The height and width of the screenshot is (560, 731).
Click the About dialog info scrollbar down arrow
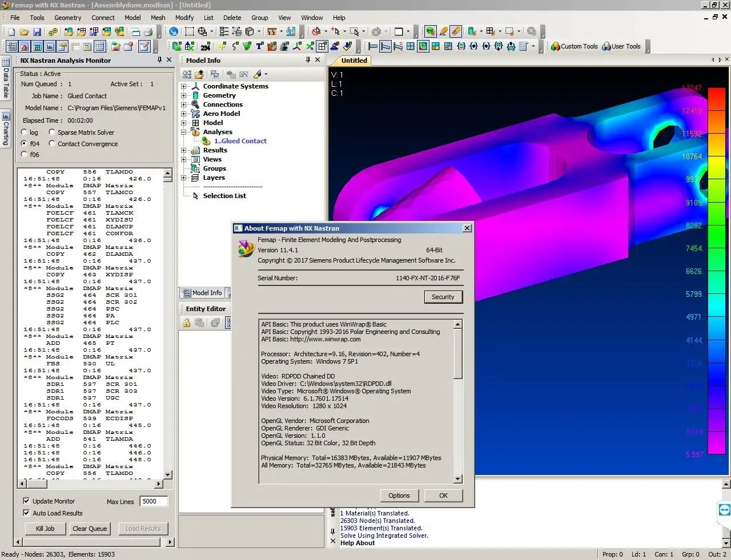tap(458, 479)
